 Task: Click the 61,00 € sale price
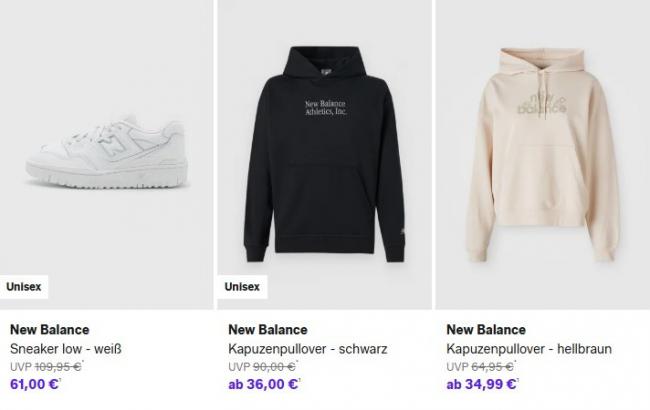coord(34,383)
